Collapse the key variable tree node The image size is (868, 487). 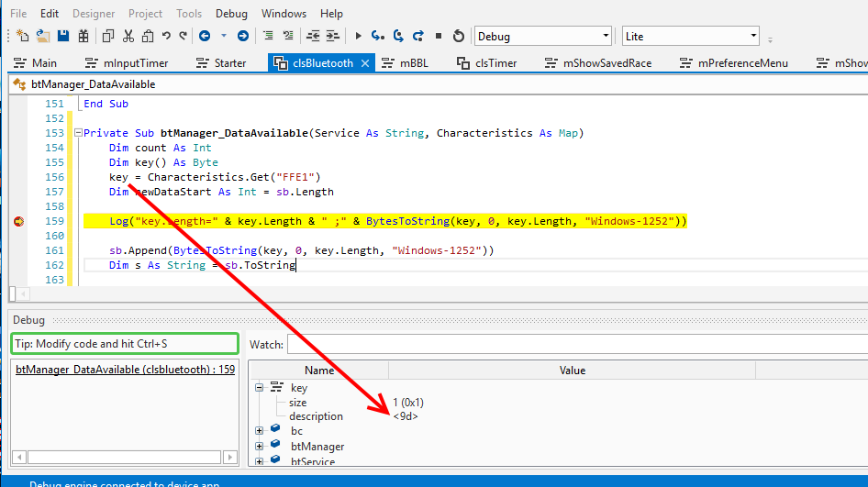(260, 388)
